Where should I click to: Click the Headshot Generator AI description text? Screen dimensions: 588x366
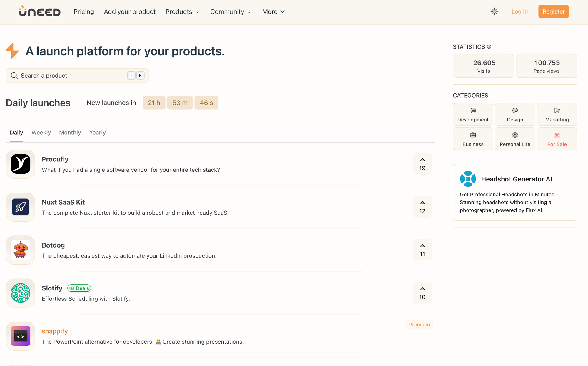click(x=509, y=202)
